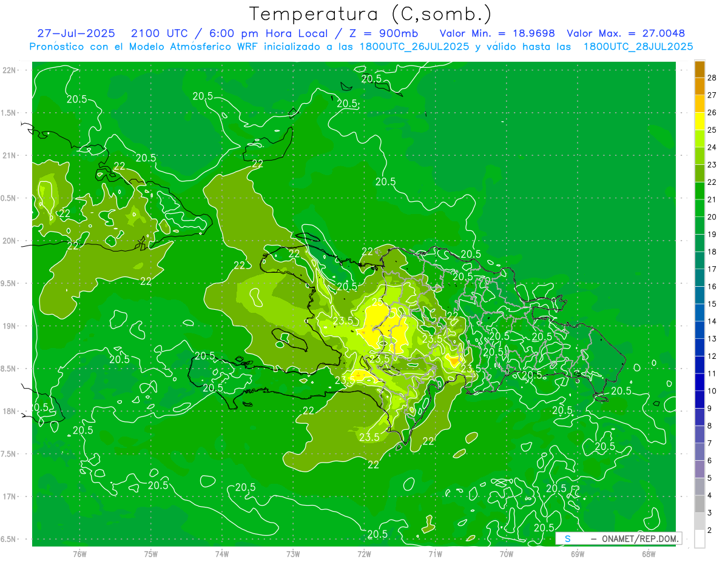Click the 15 value on the color scale
728x562 pixels.
tap(712, 304)
